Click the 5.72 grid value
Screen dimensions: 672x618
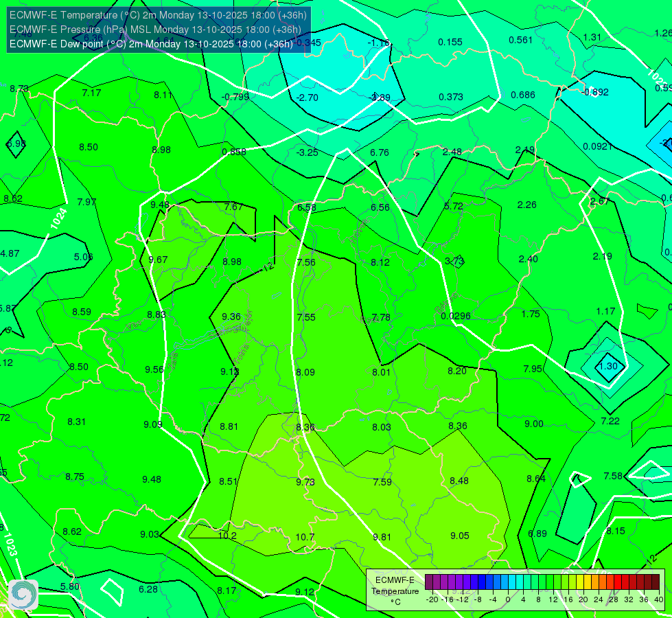454,206
